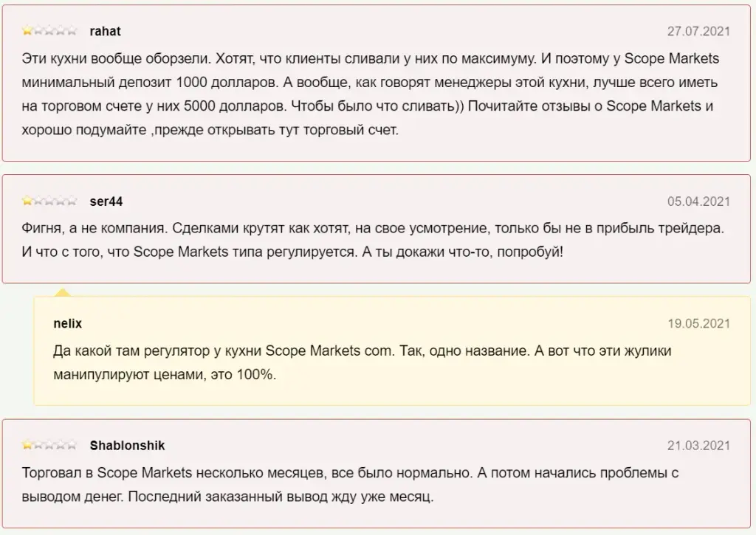The width and height of the screenshot is (756, 535).
Task: Open the ser44 user profile
Action: click(106, 201)
